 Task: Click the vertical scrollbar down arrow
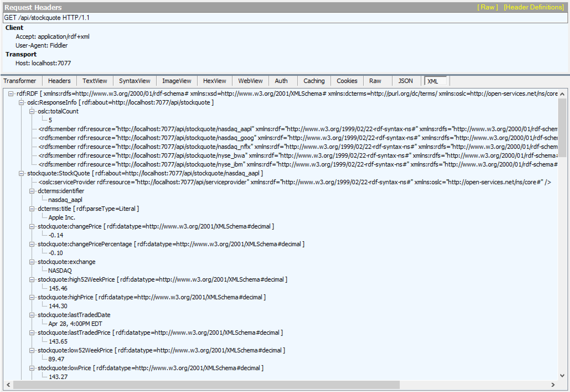tap(562, 376)
